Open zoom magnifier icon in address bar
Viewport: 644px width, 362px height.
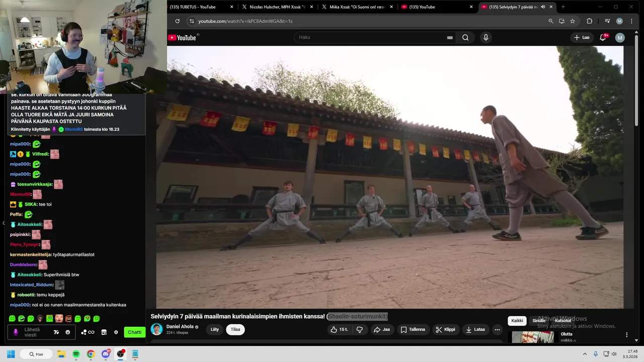click(x=551, y=21)
